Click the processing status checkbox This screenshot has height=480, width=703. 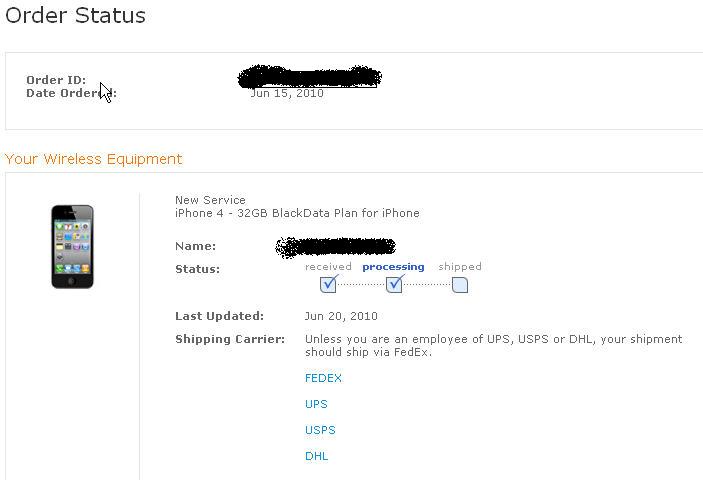(394, 285)
